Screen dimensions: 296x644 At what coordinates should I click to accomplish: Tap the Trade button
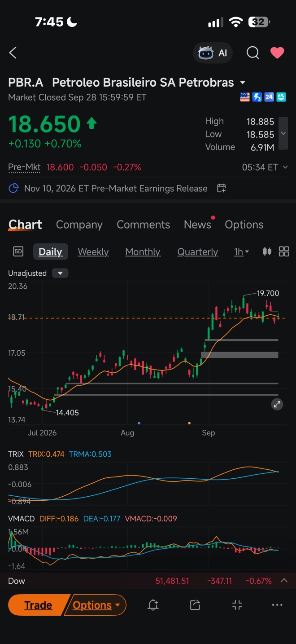[38, 605]
